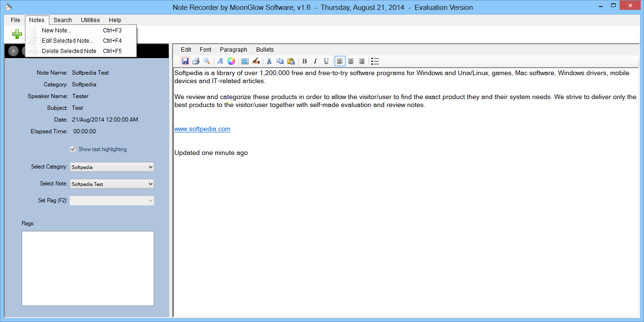The height and width of the screenshot is (322, 644).
Task: Cut selected text with the scissors icon
Action: (x=269, y=61)
